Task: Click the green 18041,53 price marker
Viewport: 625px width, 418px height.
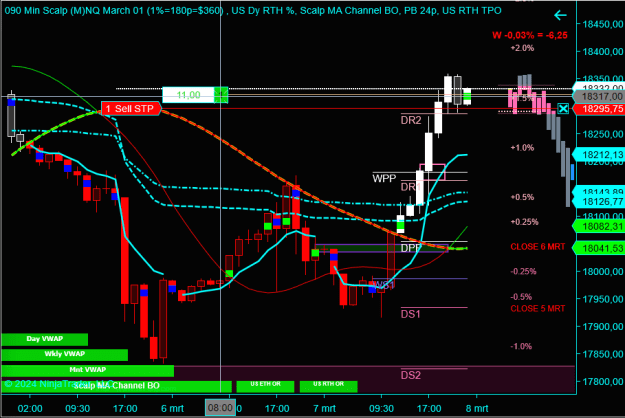Action: (599, 248)
